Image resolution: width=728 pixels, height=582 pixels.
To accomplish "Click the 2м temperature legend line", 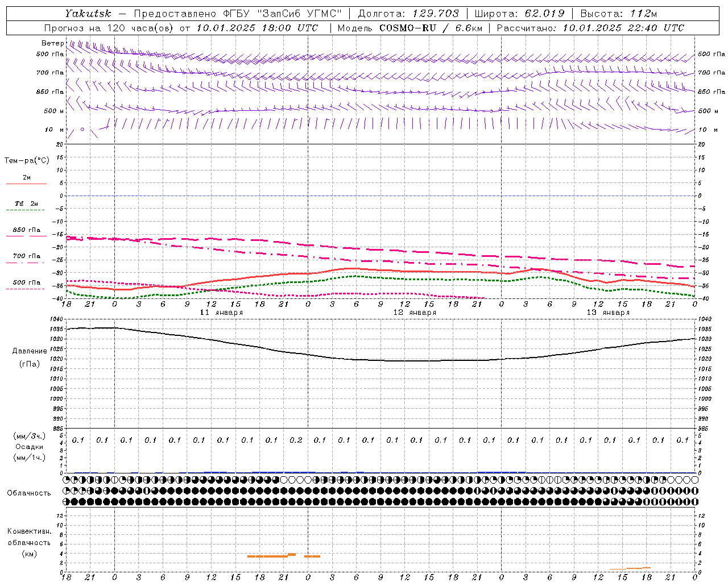I will [26, 184].
